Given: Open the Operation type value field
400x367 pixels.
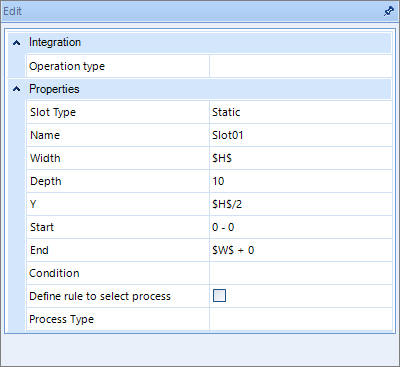Looking at the screenshot, I should (x=301, y=66).
